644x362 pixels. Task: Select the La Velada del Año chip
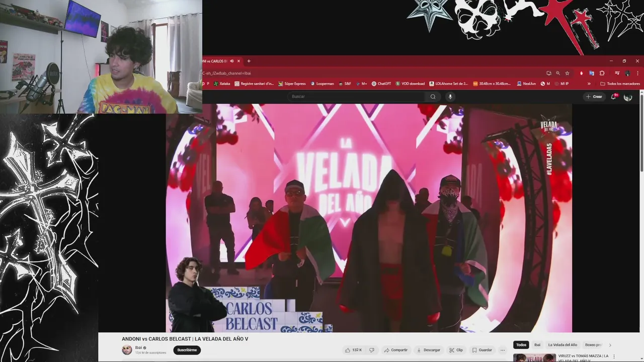(x=562, y=345)
